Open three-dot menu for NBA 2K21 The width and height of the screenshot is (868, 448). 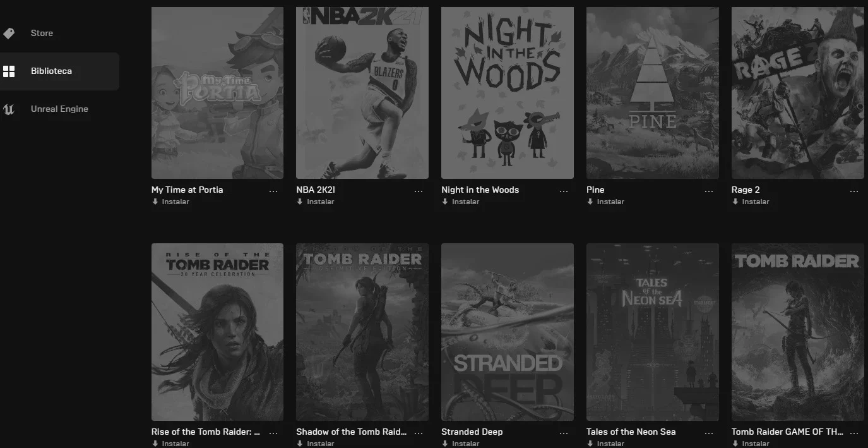coord(419,191)
